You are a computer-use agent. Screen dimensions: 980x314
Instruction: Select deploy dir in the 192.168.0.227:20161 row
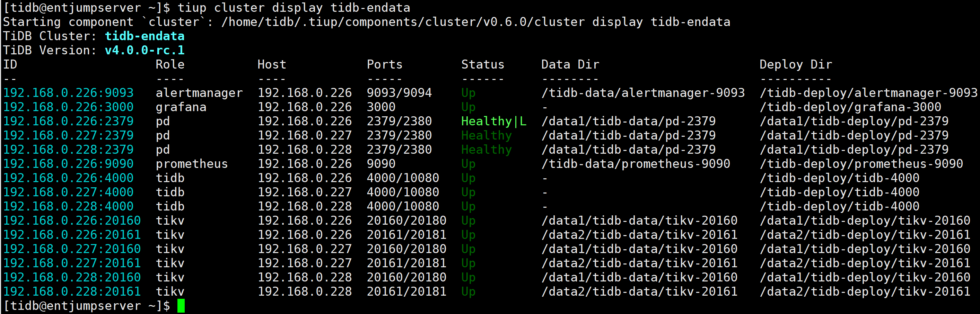(865, 263)
